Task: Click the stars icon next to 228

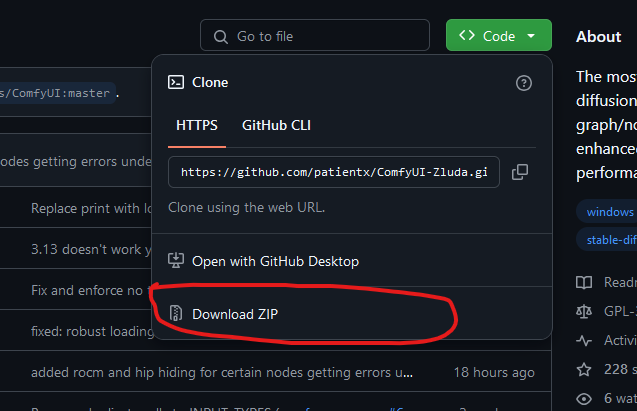Action: coord(584,370)
